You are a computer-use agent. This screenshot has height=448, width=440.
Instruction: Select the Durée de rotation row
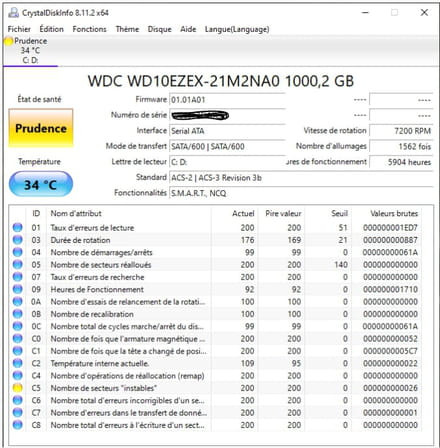[x=216, y=240]
